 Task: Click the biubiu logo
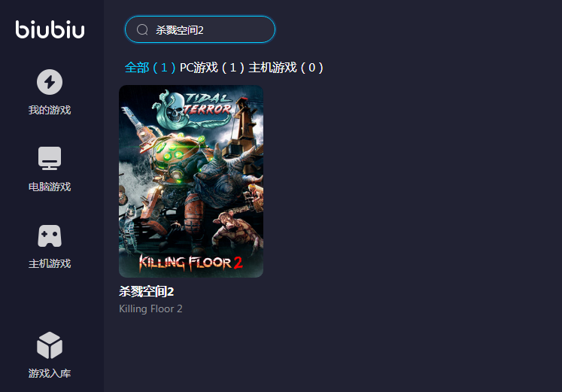pyautogui.click(x=50, y=29)
